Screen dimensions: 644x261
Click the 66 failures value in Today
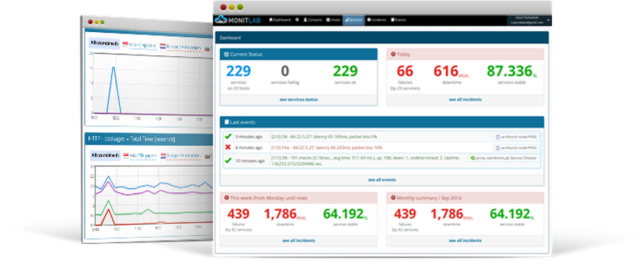pyautogui.click(x=404, y=71)
